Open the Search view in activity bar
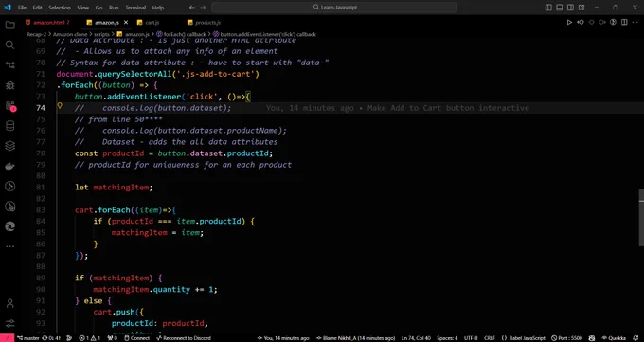This screenshot has width=644, height=342. (x=9, y=45)
